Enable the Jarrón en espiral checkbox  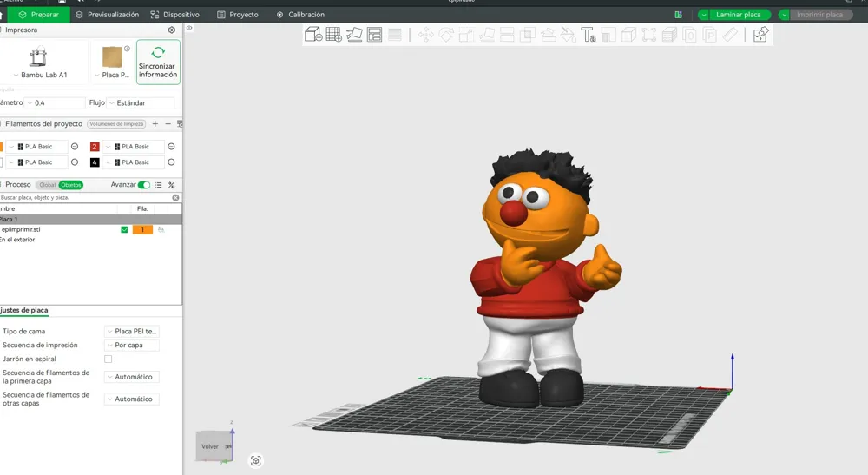click(x=108, y=360)
